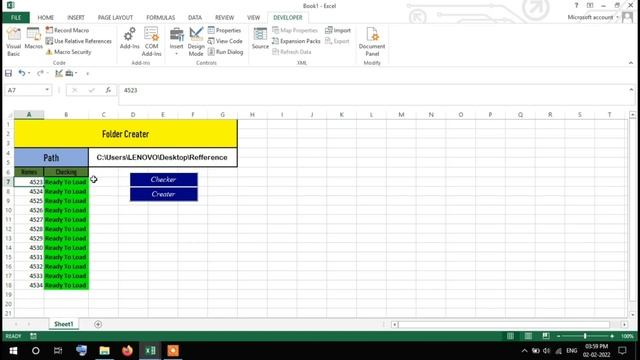Switch to Normal view
The width and height of the screenshot is (640, 360).
click(510, 336)
